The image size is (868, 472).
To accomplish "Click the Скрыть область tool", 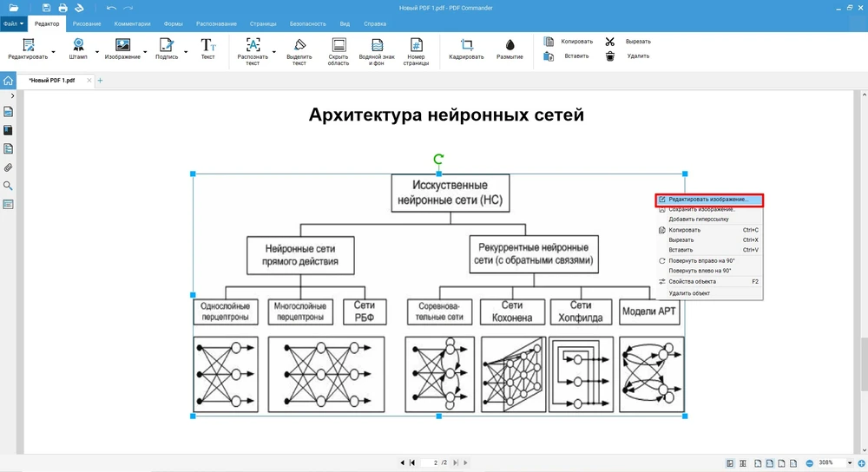I will [x=339, y=49].
